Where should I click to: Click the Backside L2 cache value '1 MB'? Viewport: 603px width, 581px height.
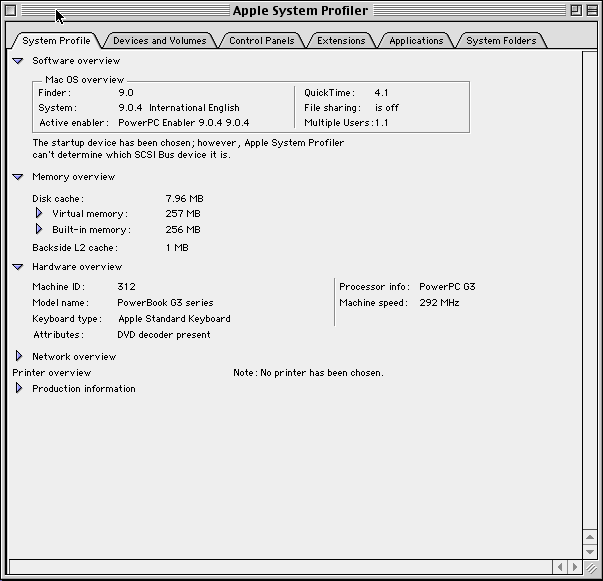tap(177, 248)
